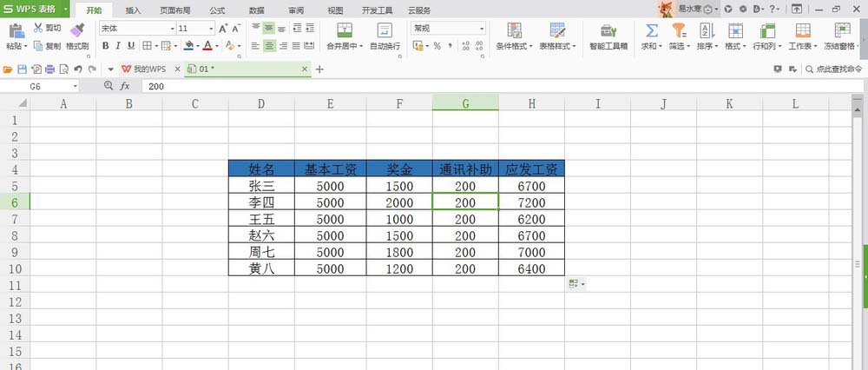Click the Paste (粘贴) icon
The width and height of the screenshot is (868, 370).
(16, 30)
